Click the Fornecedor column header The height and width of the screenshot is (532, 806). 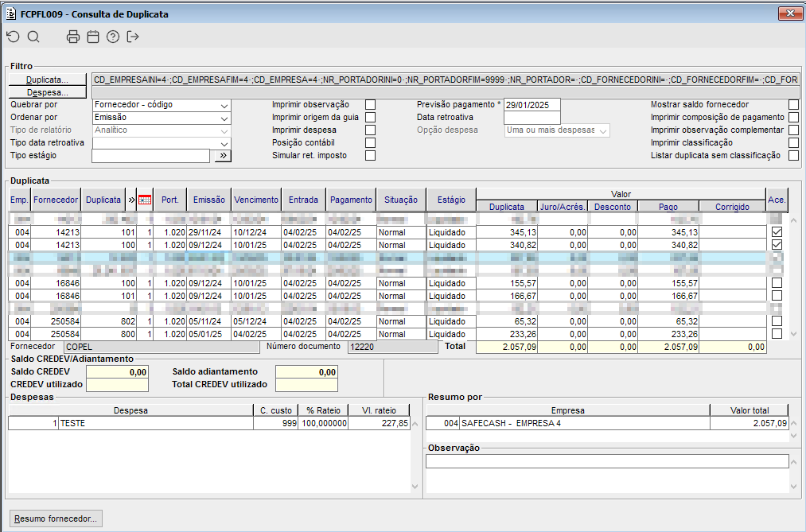point(56,200)
